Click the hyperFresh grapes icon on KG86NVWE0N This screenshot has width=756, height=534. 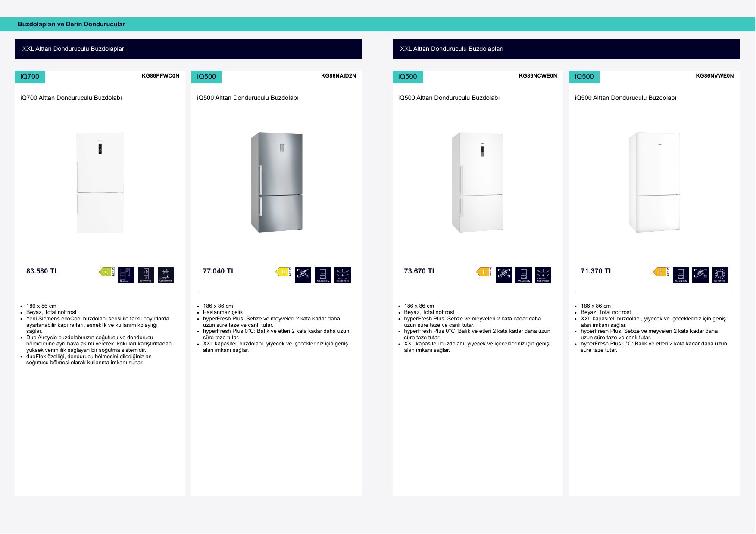point(700,275)
